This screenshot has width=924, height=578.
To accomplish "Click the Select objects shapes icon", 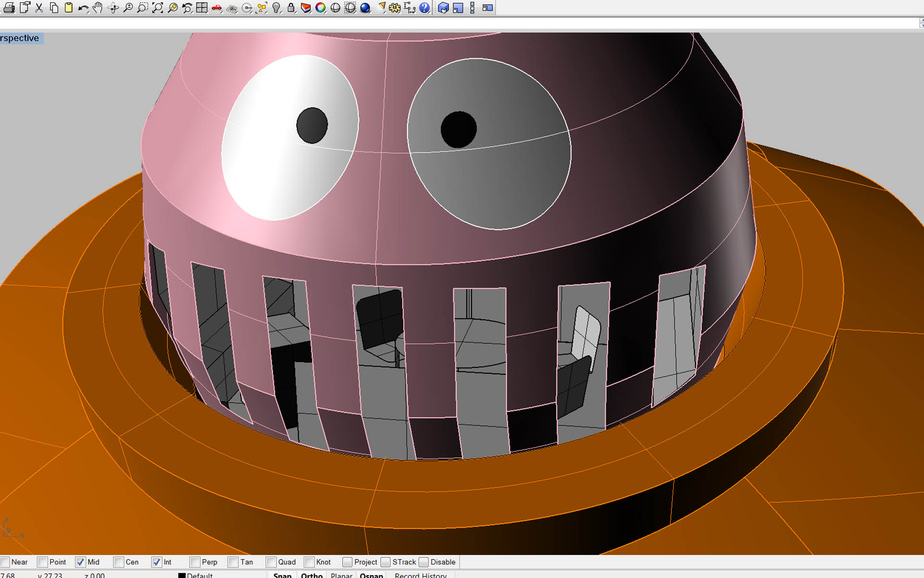I will click(262, 8).
